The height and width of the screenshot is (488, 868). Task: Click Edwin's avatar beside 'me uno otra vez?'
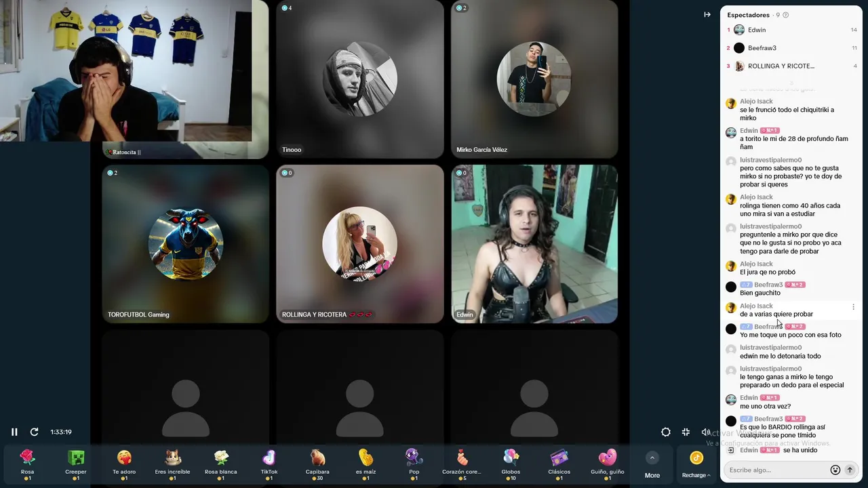click(x=731, y=400)
